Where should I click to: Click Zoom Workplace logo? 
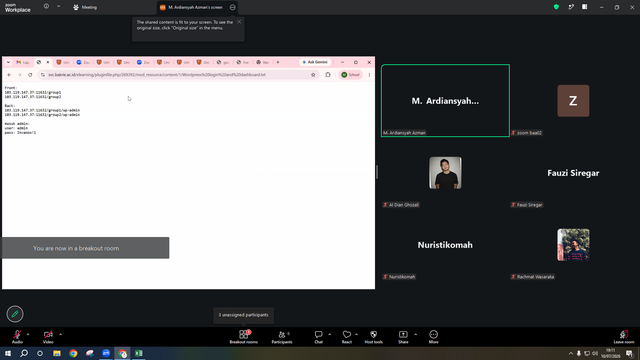[x=18, y=7]
